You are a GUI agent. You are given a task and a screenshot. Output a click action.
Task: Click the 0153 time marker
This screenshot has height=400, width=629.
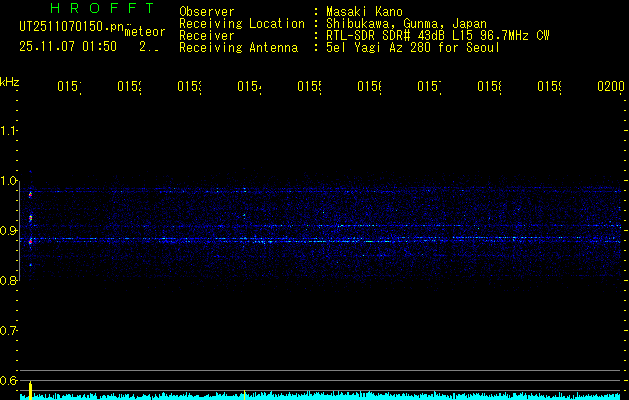pyautogui.click(x=190, y=86)
